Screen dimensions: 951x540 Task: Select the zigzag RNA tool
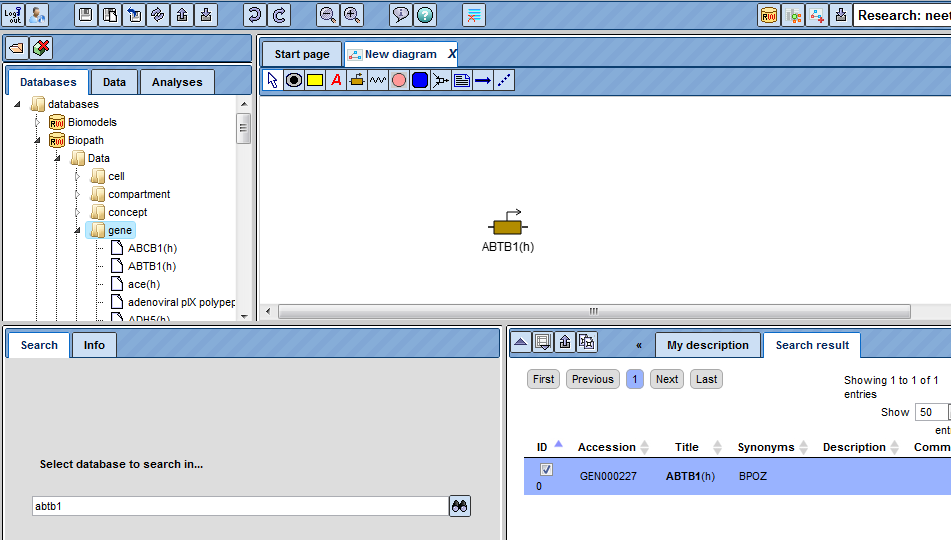pyautogui.click(x=378, y=80)
